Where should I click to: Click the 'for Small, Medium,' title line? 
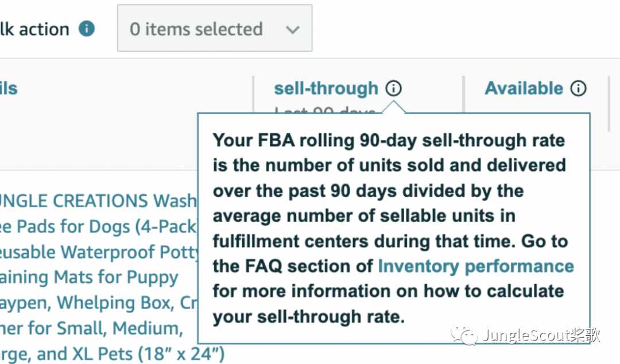(x=91, y=328)
